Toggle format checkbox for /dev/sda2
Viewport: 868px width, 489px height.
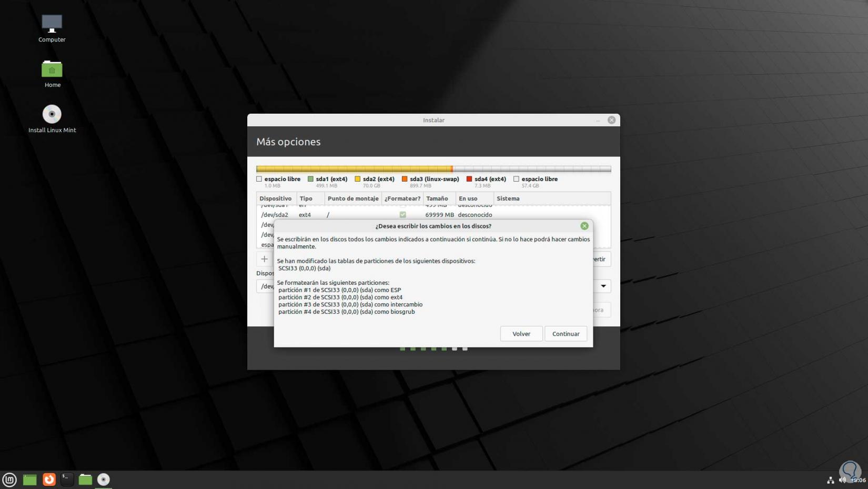403,215
